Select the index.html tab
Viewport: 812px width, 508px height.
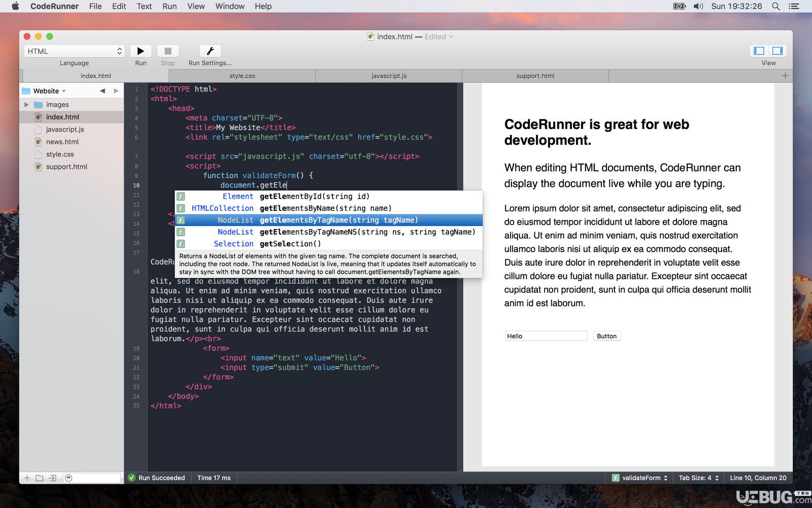(x=96, y=76)
